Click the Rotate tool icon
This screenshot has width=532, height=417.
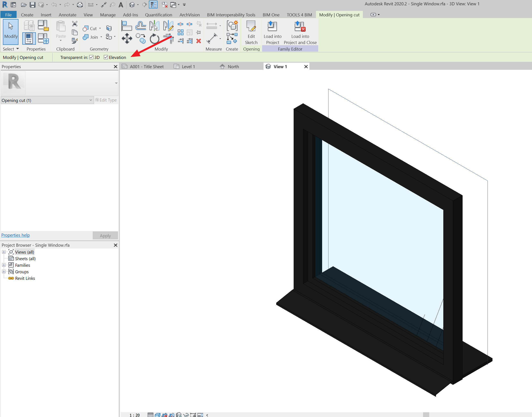154,38
